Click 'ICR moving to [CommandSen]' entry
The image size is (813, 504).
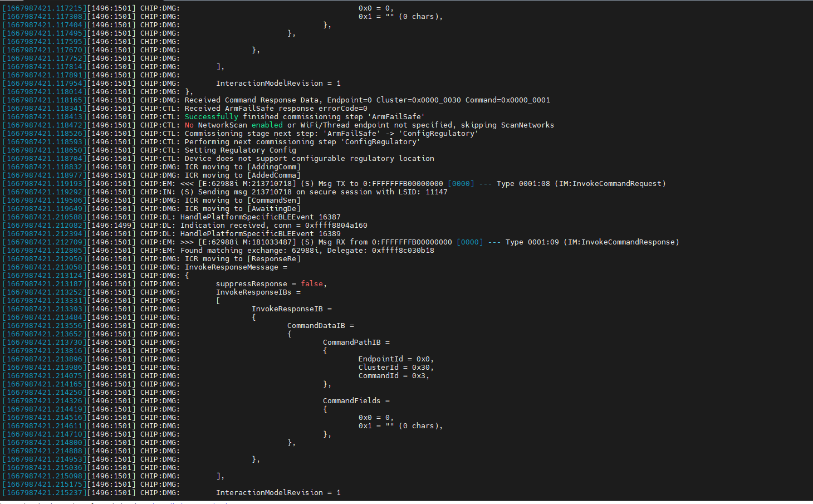point(243,200)
